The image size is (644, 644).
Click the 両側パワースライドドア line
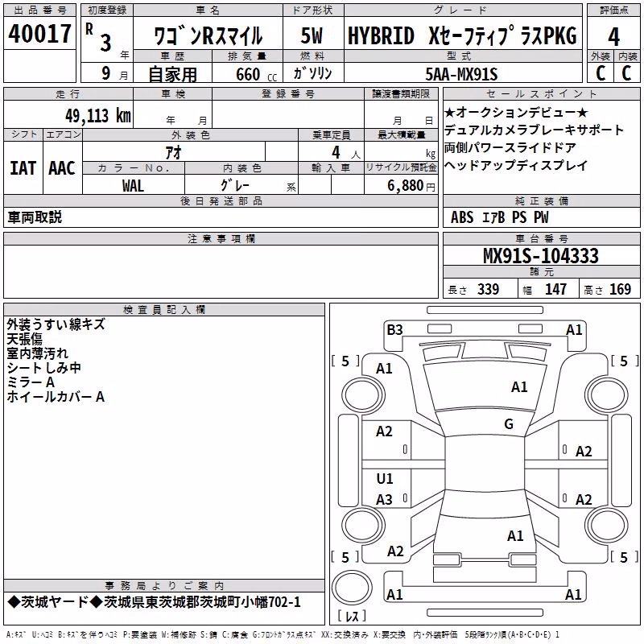tap(510, 147)
